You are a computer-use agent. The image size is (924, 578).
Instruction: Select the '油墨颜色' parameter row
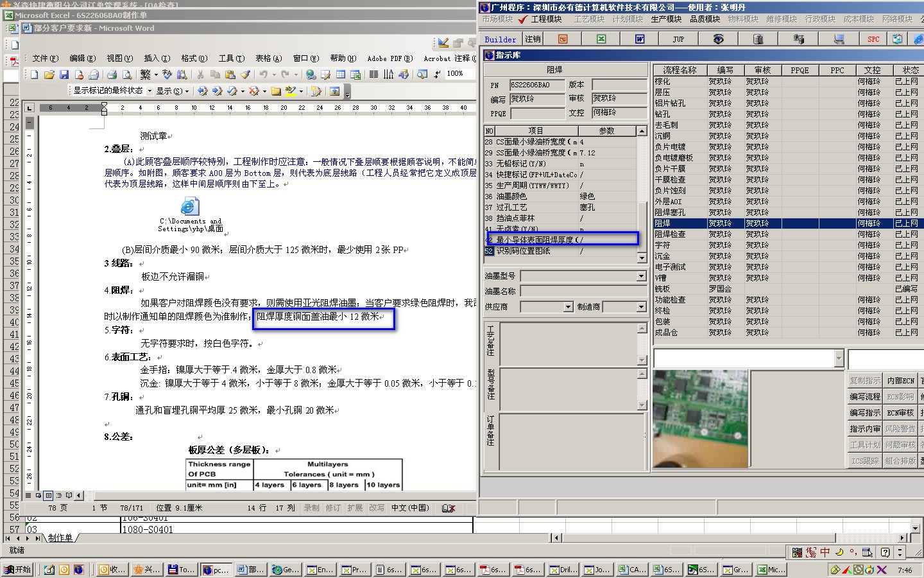(560, 197)
